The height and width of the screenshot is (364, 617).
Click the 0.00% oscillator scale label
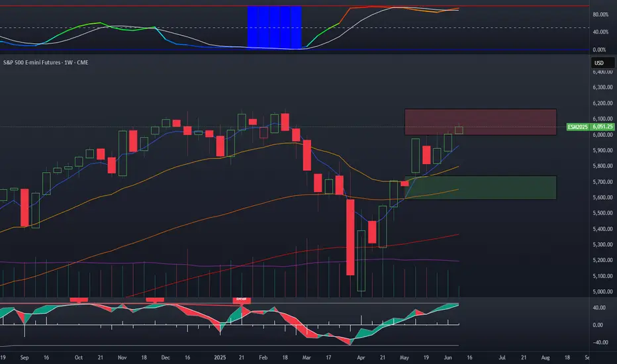[x=599, y=50]
